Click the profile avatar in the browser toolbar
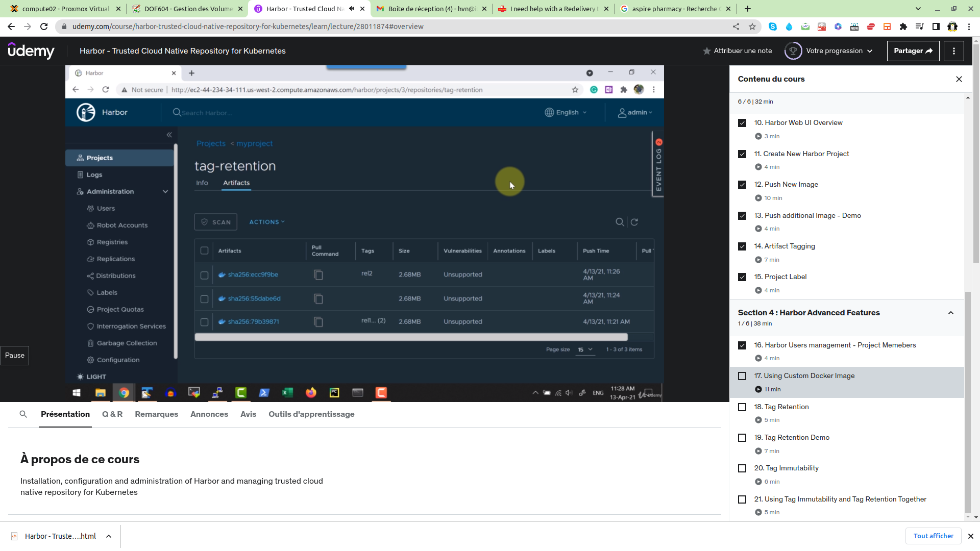980x551 pixels. (952, 27)
